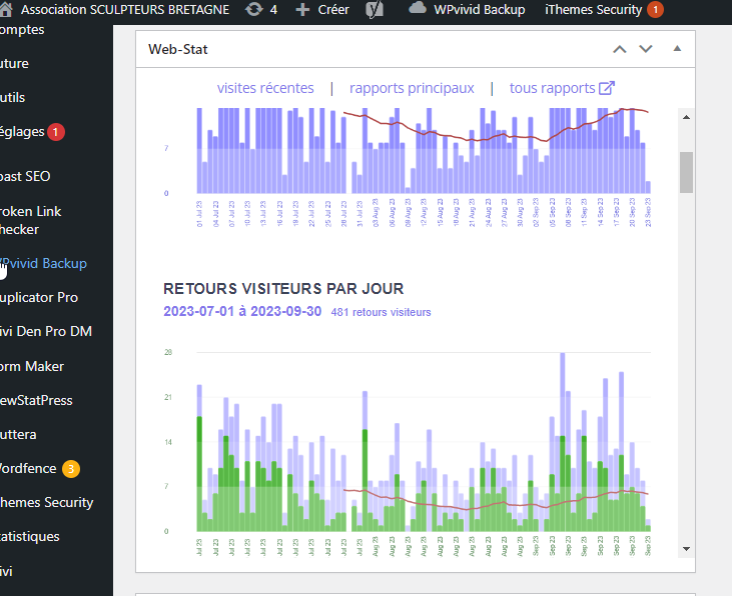The width and height of the screenshot is (732, 596).
Task: Open the updates icon in admin bar
Action: (x=255, y=10)
